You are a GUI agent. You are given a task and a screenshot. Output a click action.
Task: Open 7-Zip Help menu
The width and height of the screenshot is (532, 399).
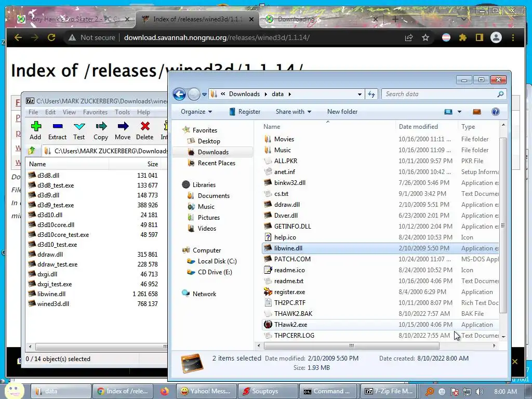click(x=143, y=112)
